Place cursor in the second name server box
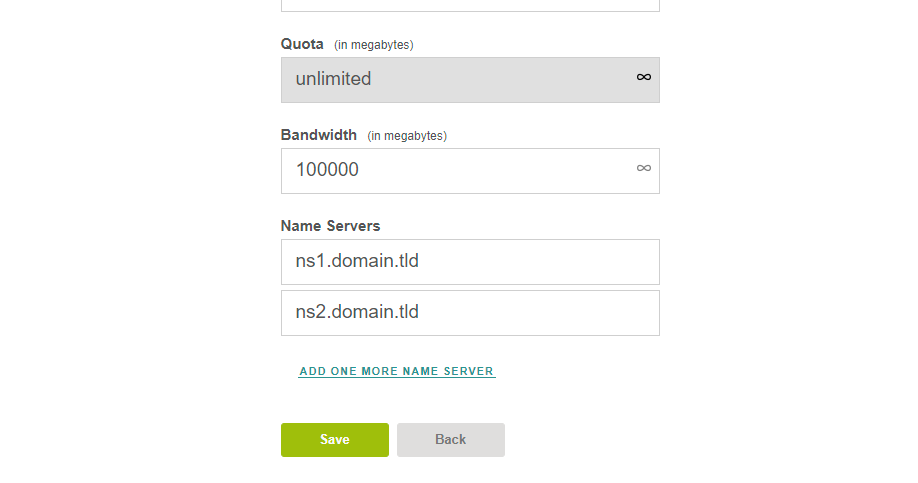The image size is (918, 483). pyautogui.click(x=470, y=313)
